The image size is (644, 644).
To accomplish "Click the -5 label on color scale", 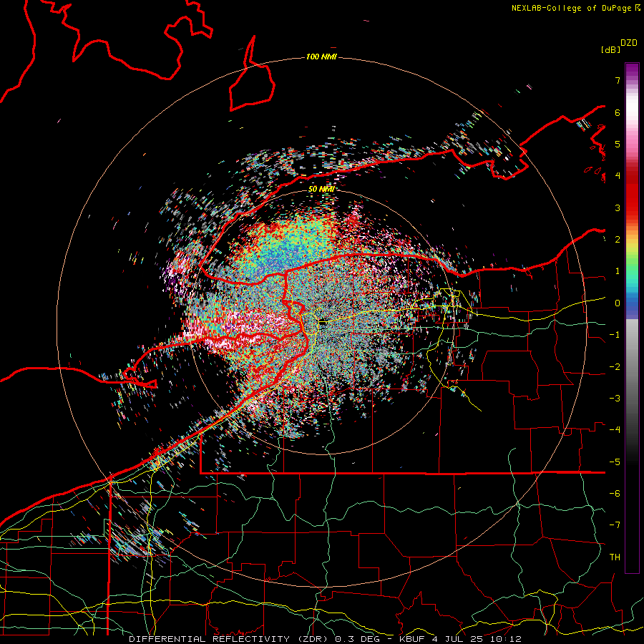I will (x=615, y=462).
